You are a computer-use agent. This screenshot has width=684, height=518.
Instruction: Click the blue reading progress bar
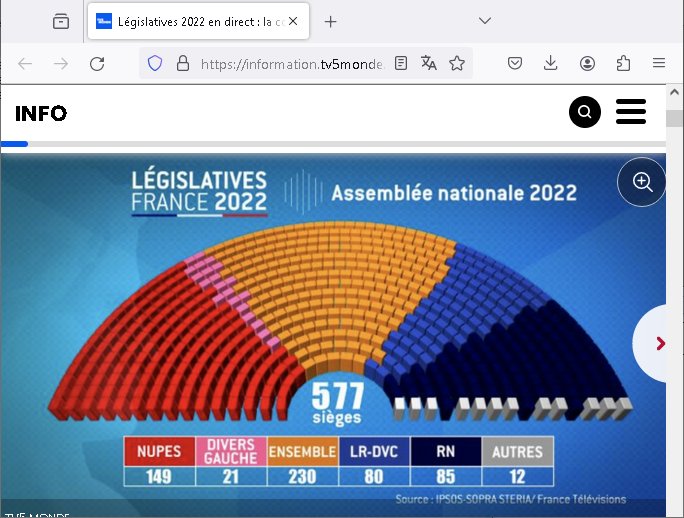click(14, 144)
